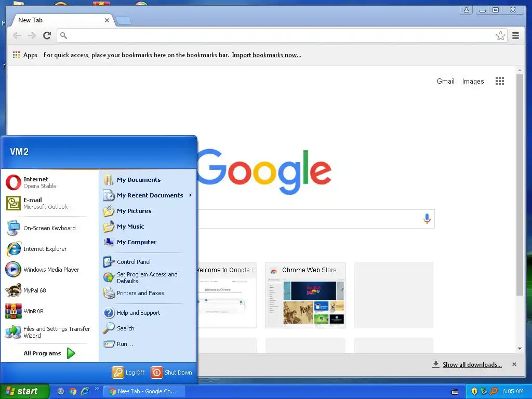Expand My Recent Documents submenu
Image resolution: width=532 pixels, height=399 pixels.
[148, 195]
